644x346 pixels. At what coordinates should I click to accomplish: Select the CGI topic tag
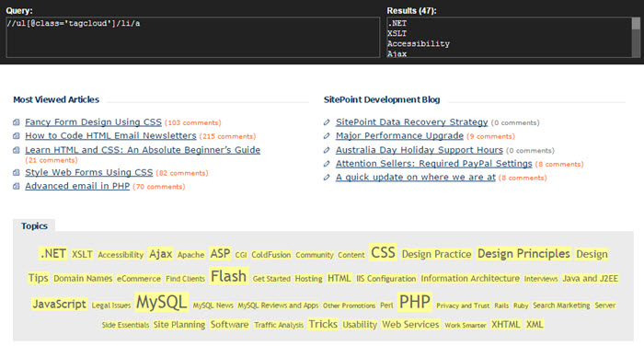(241, 255)
